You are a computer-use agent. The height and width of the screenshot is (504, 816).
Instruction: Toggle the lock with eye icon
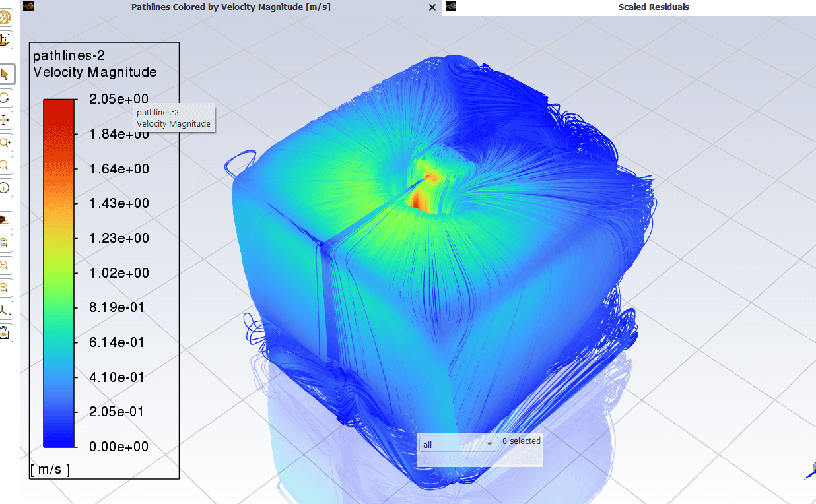point(5,332)
